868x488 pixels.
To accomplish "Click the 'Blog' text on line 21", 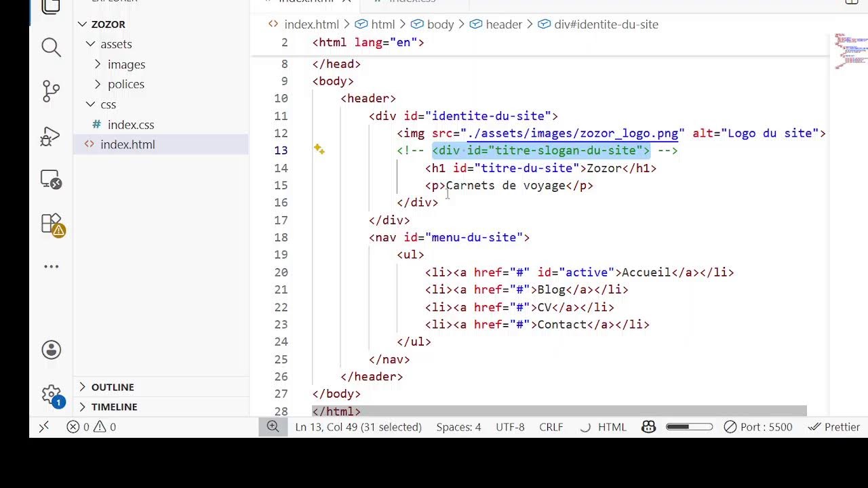I will coord(551,290).
